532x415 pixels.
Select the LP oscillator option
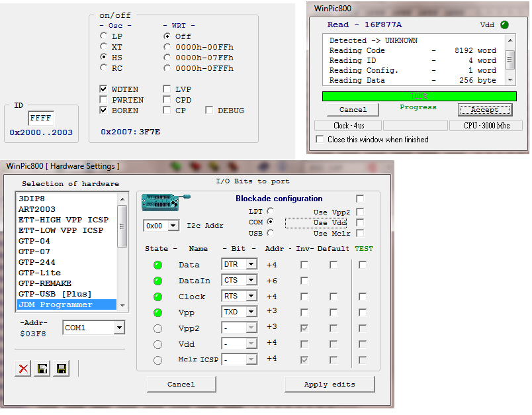(x=103, y=36)
